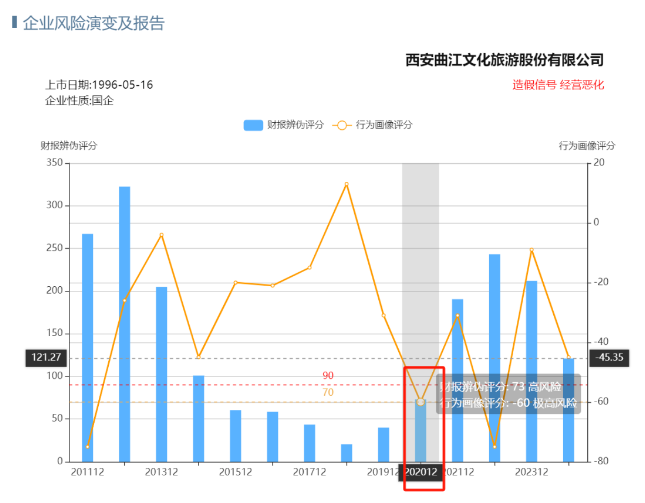Select the blue bar for 202312

tap(531, 371)
